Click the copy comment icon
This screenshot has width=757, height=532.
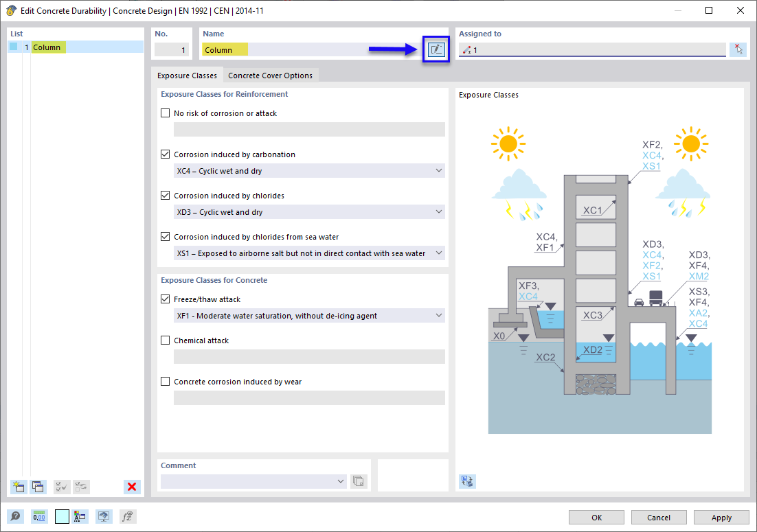click(358, 481)
